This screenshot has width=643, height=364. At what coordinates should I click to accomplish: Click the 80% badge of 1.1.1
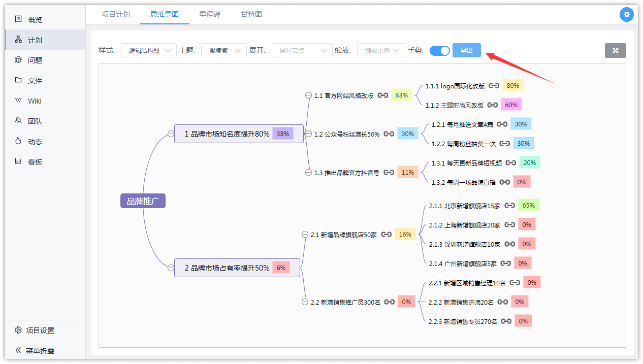(513, 86)
